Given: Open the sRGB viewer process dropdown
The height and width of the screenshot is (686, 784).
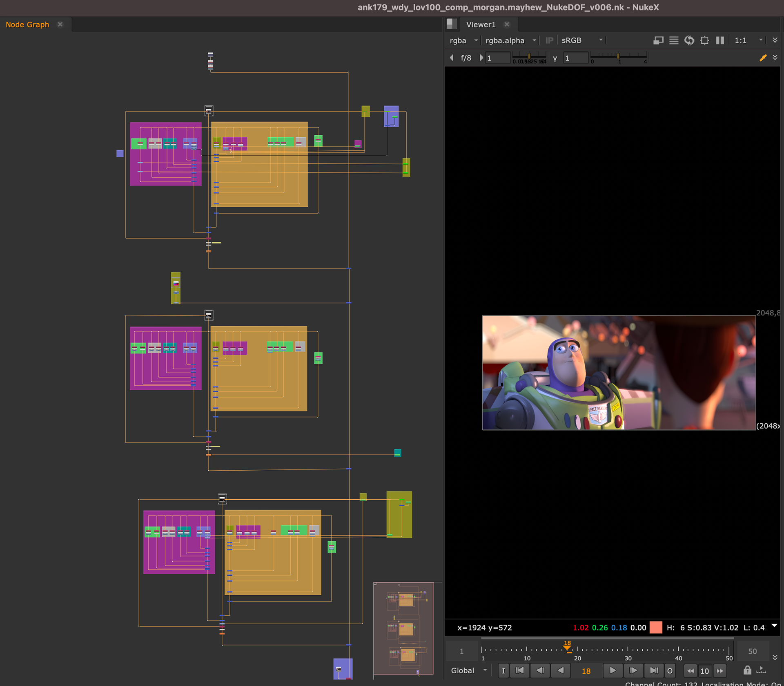Looking at the screenshot, I should [582, 40].
